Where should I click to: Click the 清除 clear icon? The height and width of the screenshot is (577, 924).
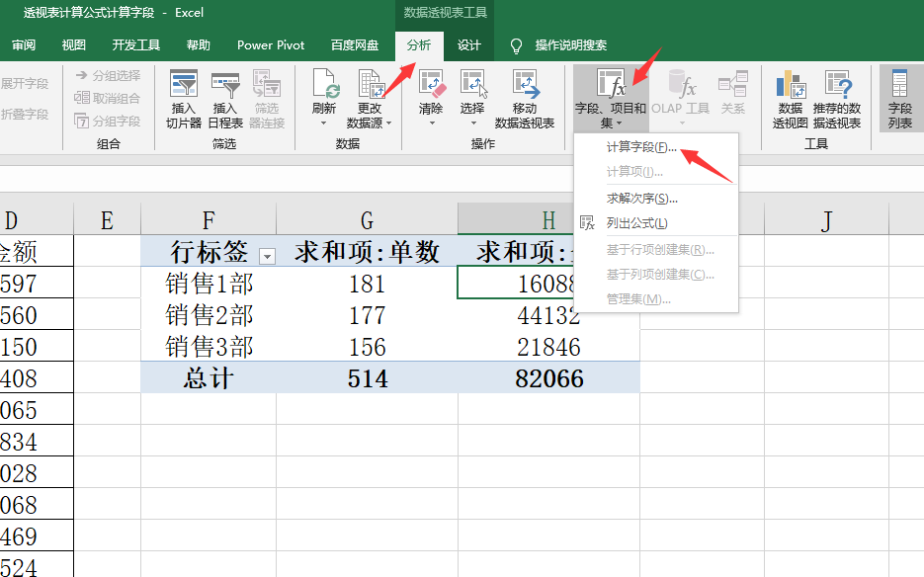point(431,84)
